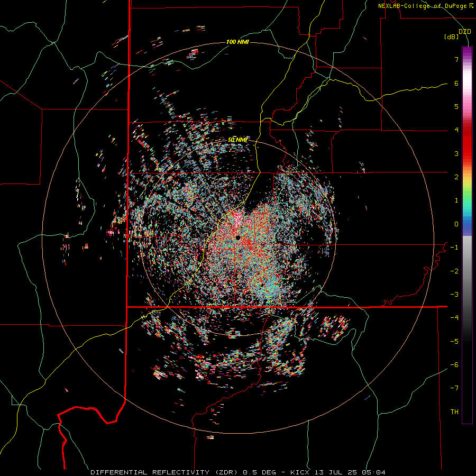The image size is (476, 476).
Task: Click the black radar site dot at center
Action: (x=239, y=237)
